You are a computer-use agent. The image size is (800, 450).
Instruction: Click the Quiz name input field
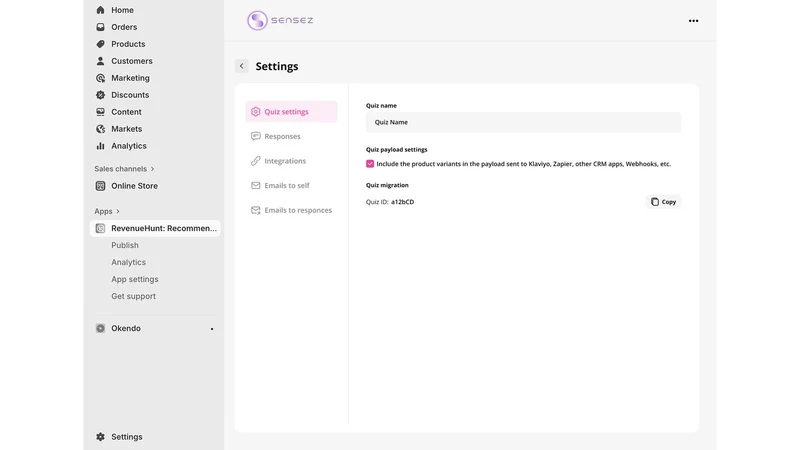tap(523, 122)
